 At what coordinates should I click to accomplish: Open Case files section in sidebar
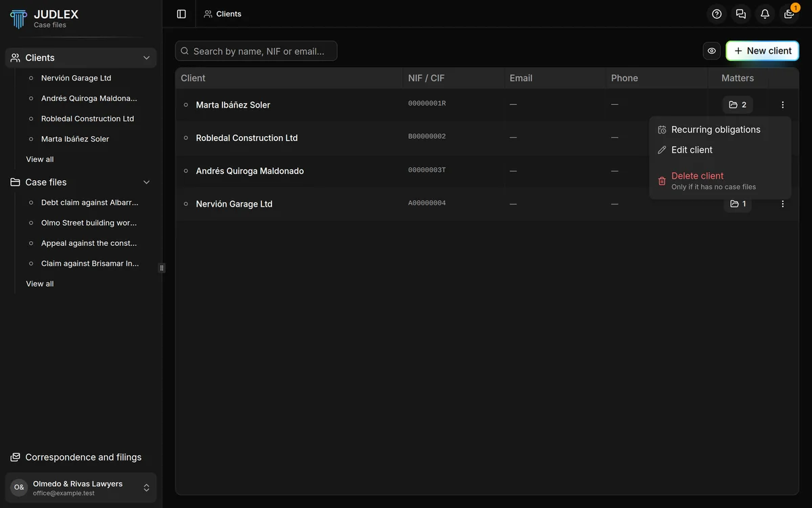(x=81, y=182)
